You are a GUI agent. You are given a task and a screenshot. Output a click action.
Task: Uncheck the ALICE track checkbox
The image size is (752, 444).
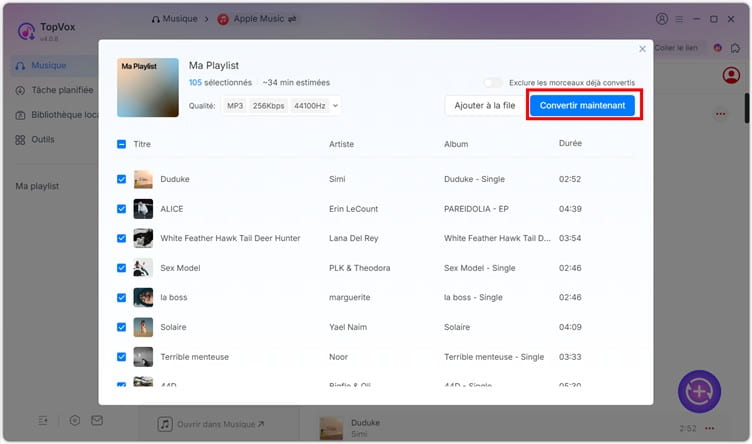coord(121,209)
